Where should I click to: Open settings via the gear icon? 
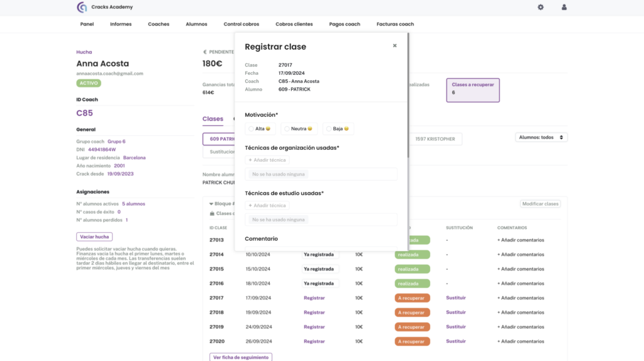tap(540, 8)
